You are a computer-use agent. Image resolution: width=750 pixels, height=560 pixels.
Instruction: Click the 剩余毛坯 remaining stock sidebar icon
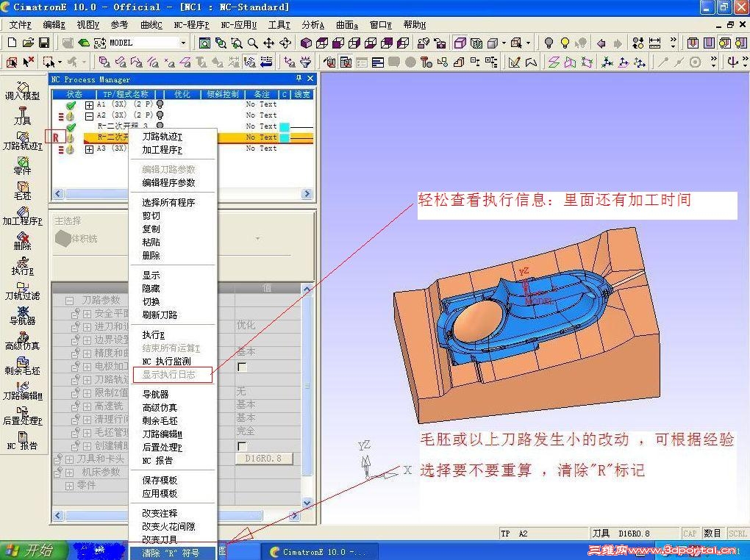pyautogui.click(x=23, y=366)
